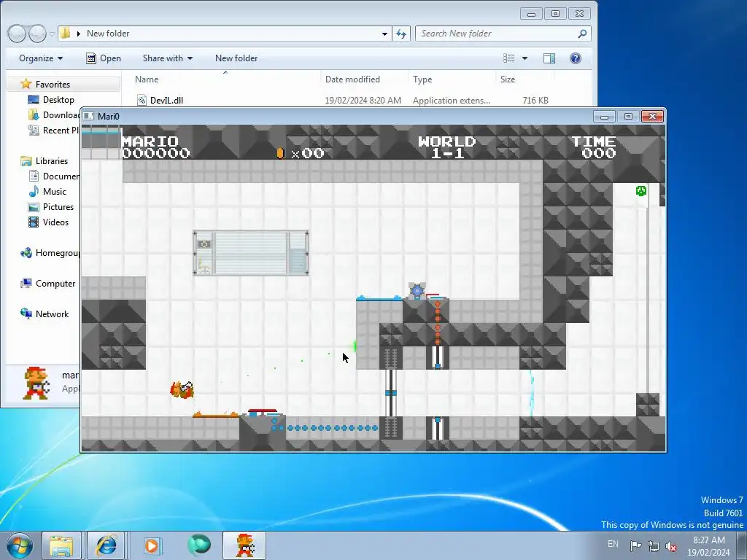This screenshot has width=747, height=560.
Task: Click the Mario icon in details pane
Action: (36, 383)
